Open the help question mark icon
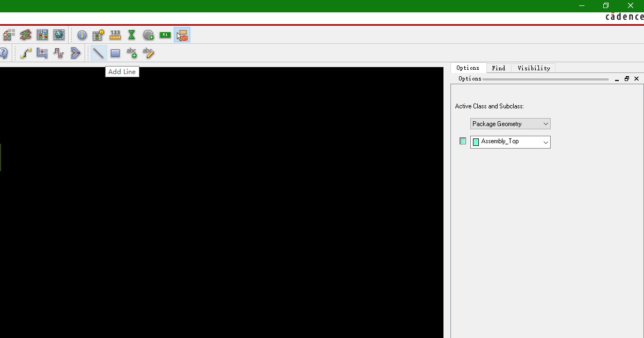 tap(3, 53)
